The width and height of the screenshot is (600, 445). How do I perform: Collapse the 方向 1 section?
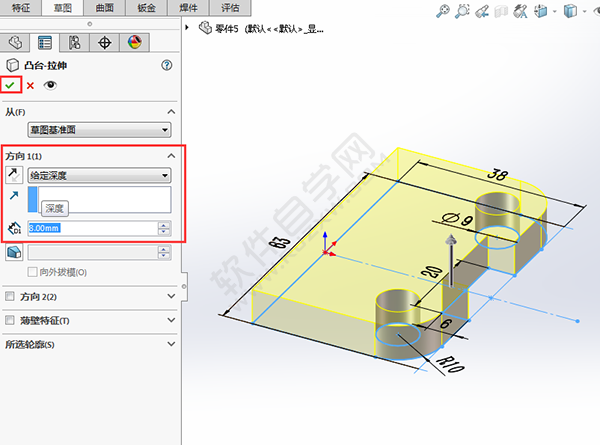pos(171,156)
